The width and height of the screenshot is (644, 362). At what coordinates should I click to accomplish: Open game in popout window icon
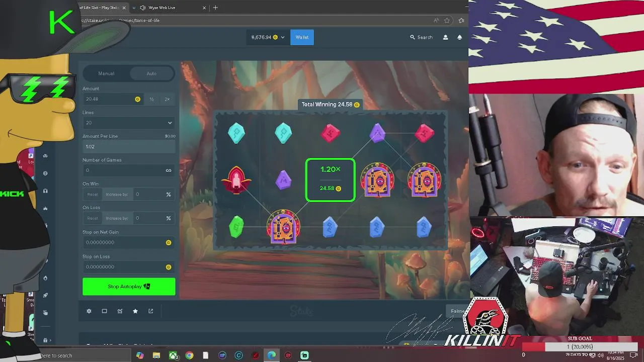(150, 311)
